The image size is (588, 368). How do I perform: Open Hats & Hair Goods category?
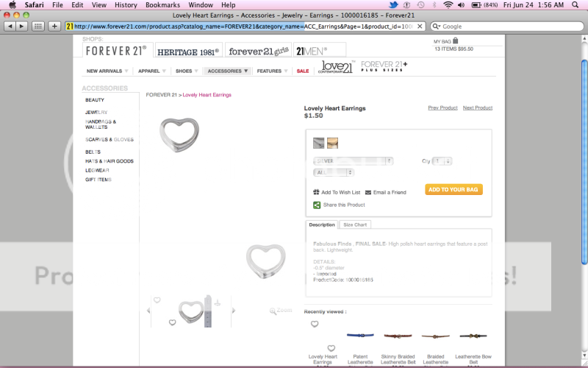click(x=109, y=161)
